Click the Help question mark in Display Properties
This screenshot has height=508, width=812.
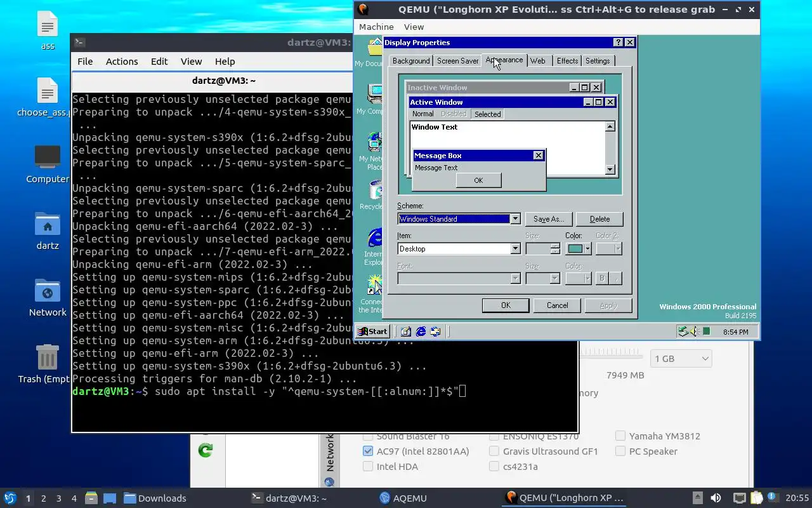618,43
